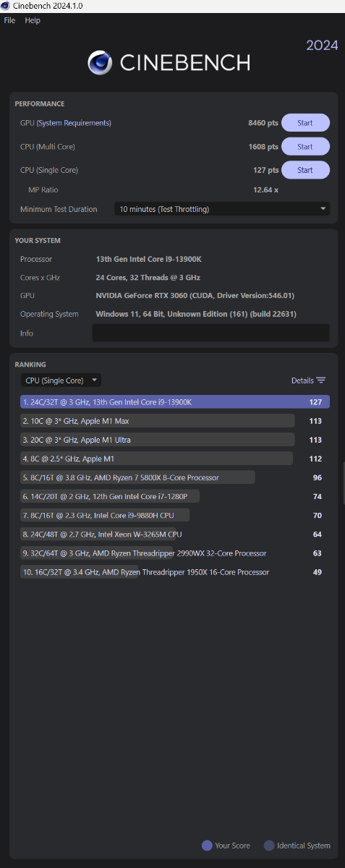Click the Identical System legend circle
The image size is (345, 868).
click(269, 846)
